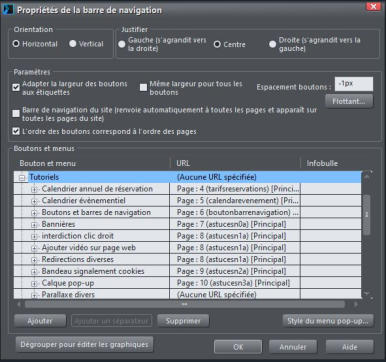
Task: Click URL cell Page : 5 (calendarevenement)
Action: (235, 201)
